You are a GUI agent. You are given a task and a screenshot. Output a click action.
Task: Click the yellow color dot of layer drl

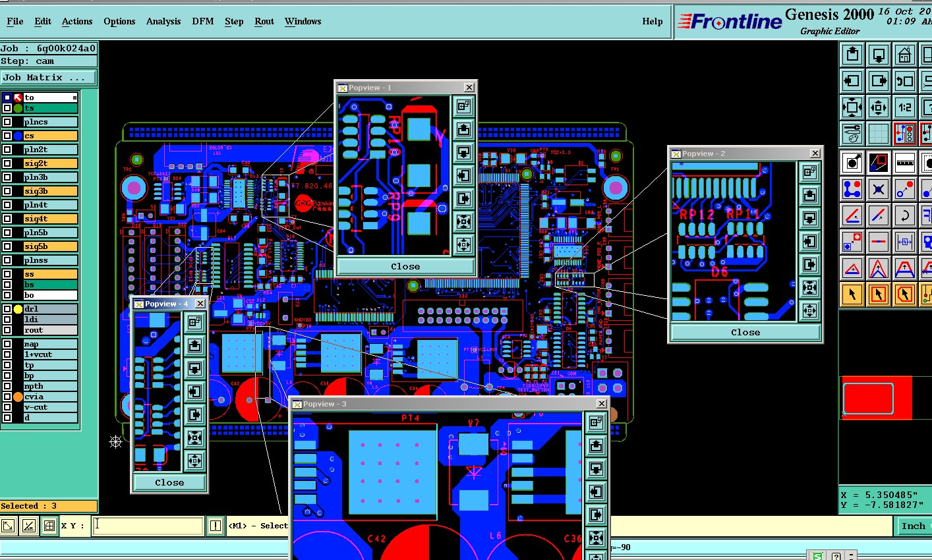pyautogui.click(x=18, y=309)
